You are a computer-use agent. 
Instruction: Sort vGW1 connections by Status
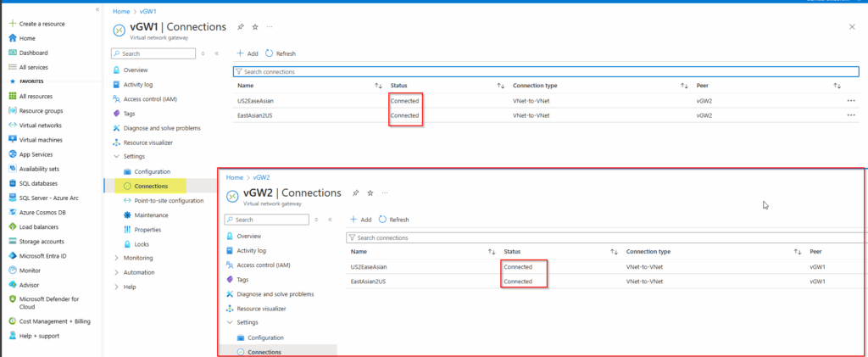point(501,86)
